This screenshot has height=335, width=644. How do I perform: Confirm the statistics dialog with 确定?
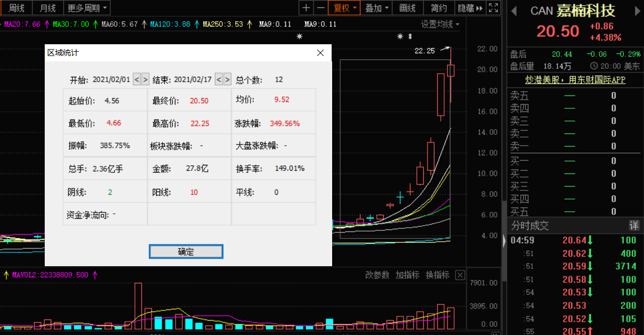tap(186, 251)
